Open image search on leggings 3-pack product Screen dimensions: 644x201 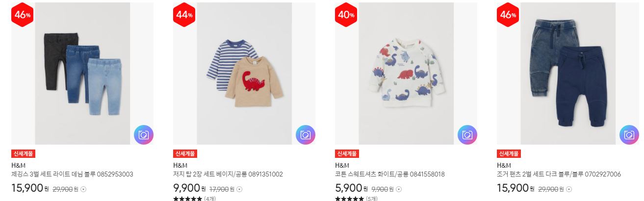[143, 135]
